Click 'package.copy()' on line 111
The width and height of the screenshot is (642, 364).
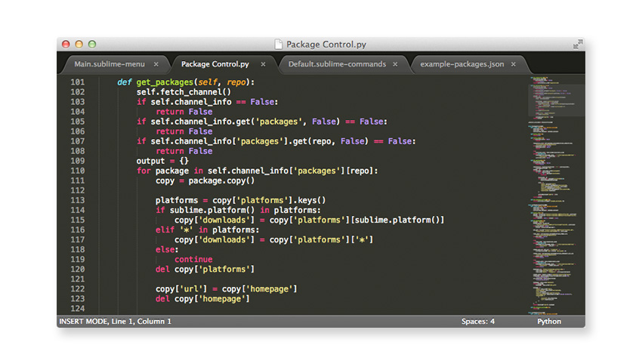tap(221, 180)
